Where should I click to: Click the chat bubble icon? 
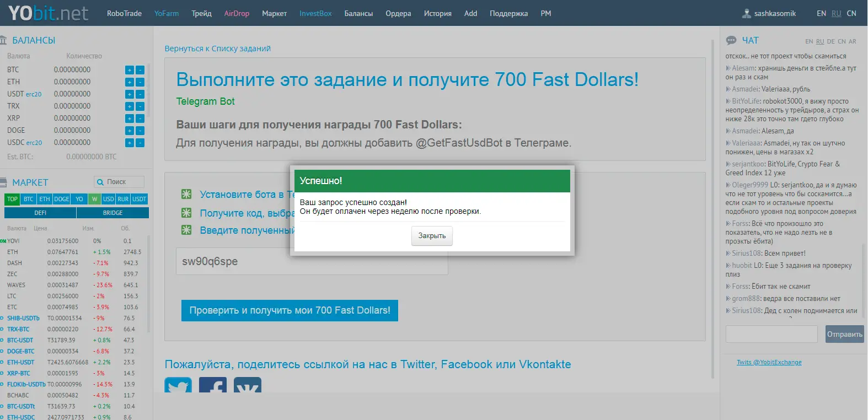coord(731,40)
